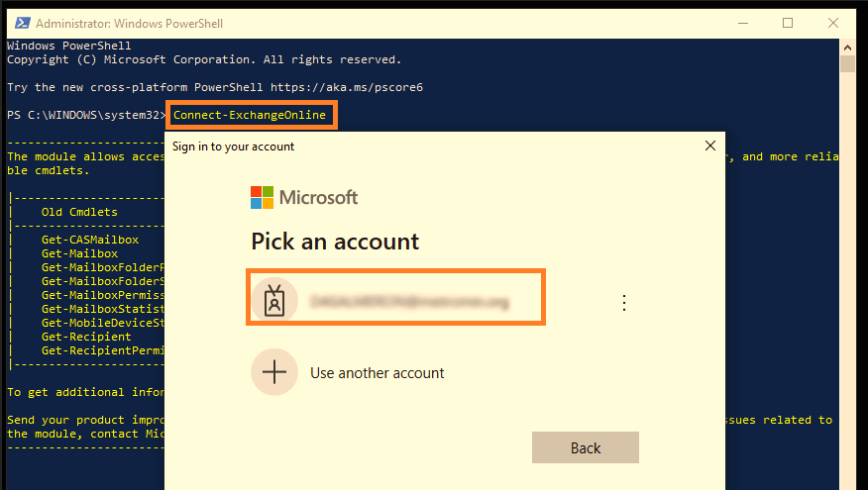Click the scrollbar up arrow
Viewport: 868px width, 490px height.
[x=847, y=48]
